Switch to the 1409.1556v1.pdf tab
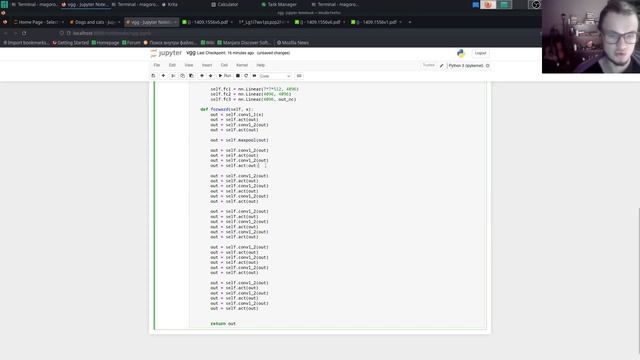 click(x=376, y=22)
